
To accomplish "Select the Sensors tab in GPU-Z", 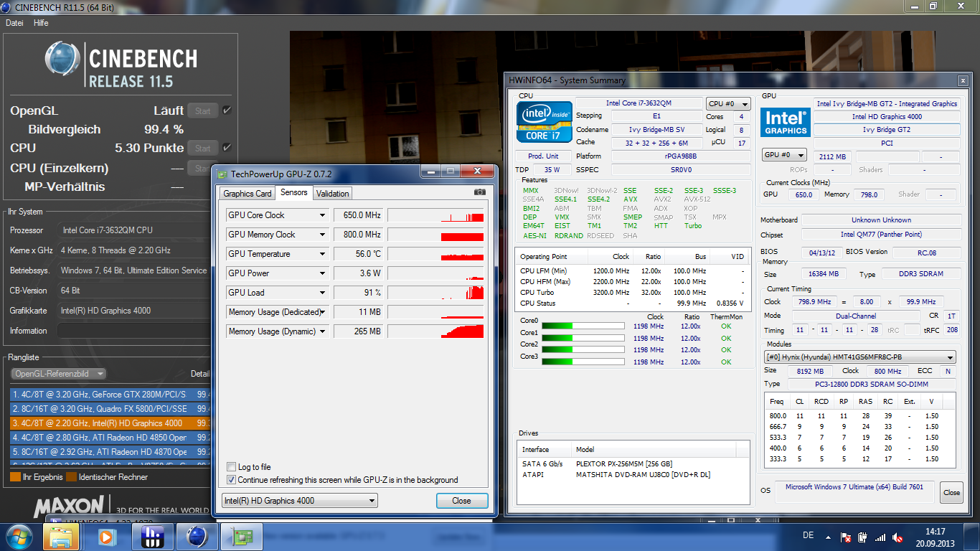I will click(x=294, y=192).
